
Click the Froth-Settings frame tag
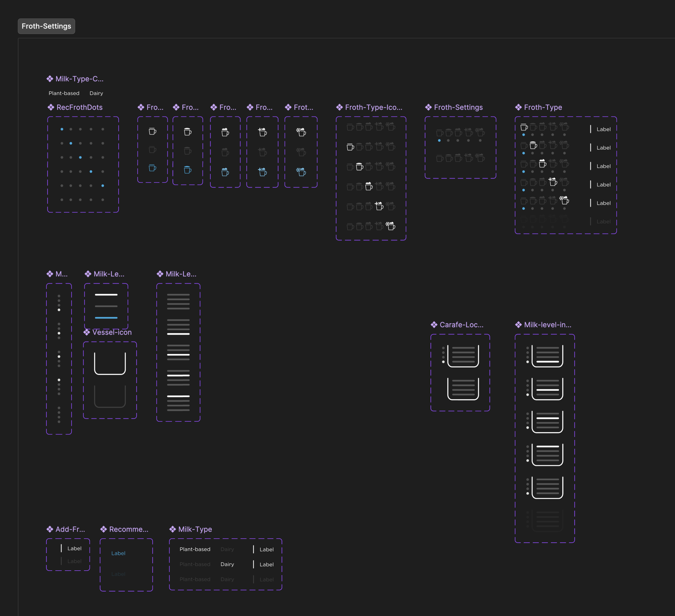click(x=46, y=26)
